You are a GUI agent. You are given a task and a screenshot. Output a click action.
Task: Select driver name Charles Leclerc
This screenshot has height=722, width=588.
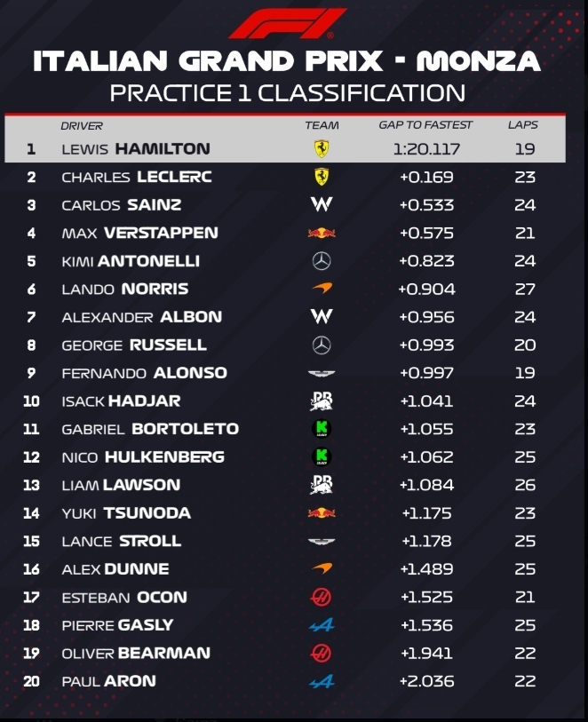(136, 178)
